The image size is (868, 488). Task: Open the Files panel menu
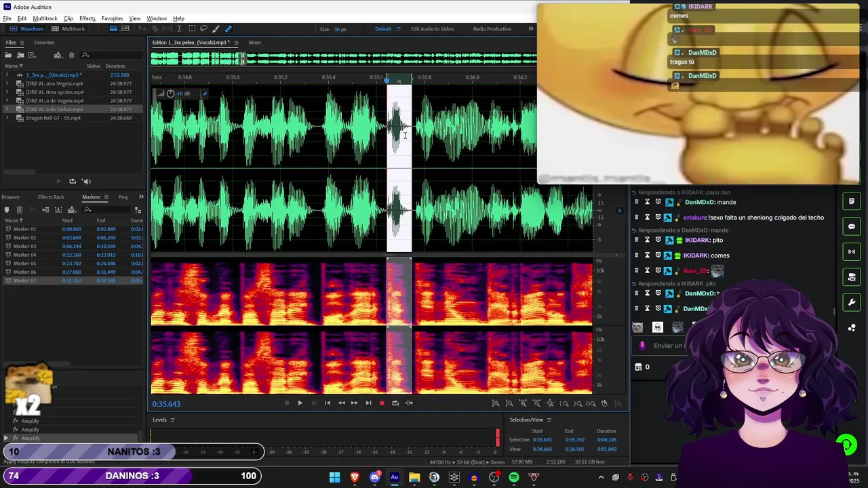coord(20,43)
